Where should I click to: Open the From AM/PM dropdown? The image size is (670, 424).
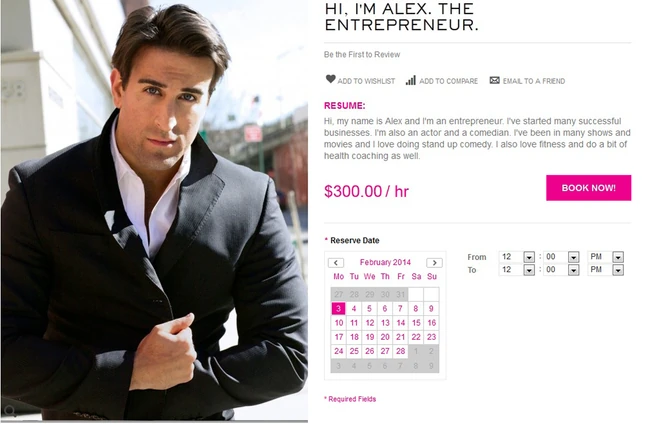606,257
